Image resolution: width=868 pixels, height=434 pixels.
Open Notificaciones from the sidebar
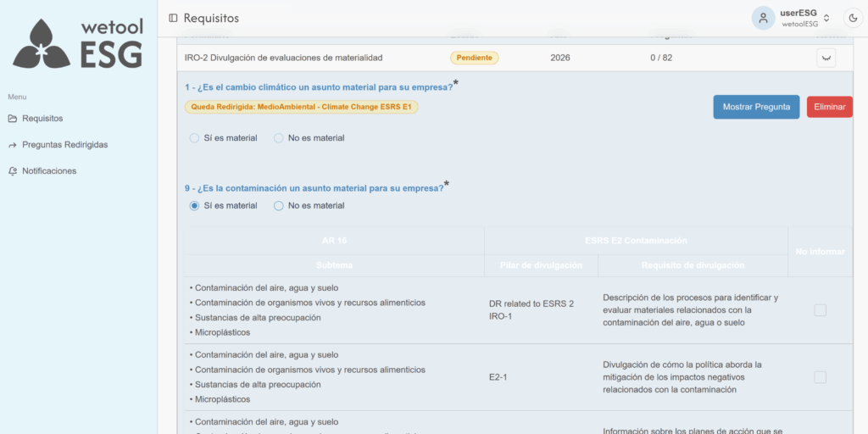coord(49,170)
